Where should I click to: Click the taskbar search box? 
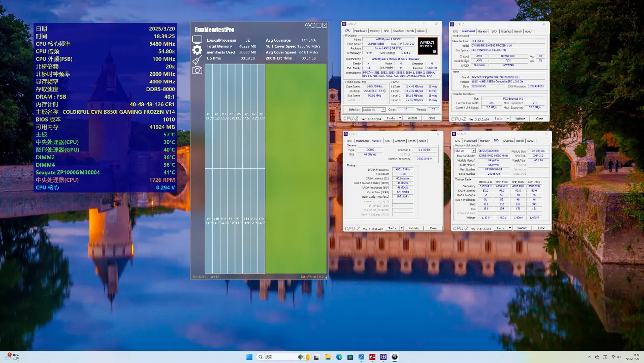click(283, 357)
